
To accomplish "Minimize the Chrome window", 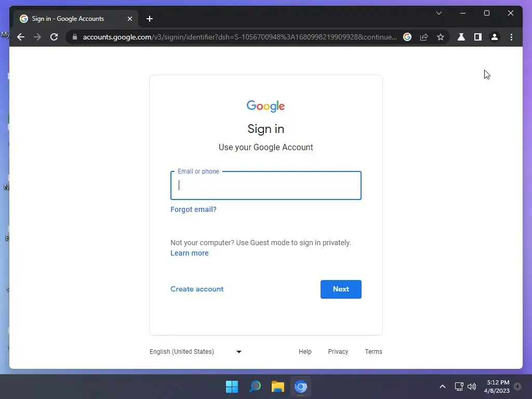I will [463, 13].
